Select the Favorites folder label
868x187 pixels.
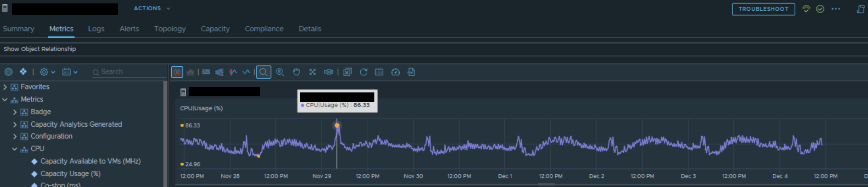point(35,87)
